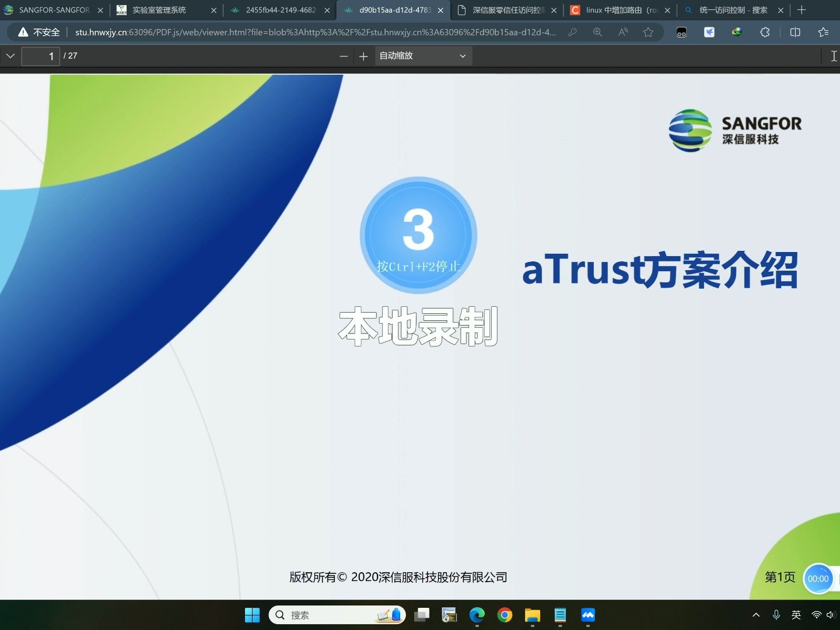This screenshot has width=840, height=630.
Task: Toggle the PDF viewer sidebar chevron
Action: [10, 56]
